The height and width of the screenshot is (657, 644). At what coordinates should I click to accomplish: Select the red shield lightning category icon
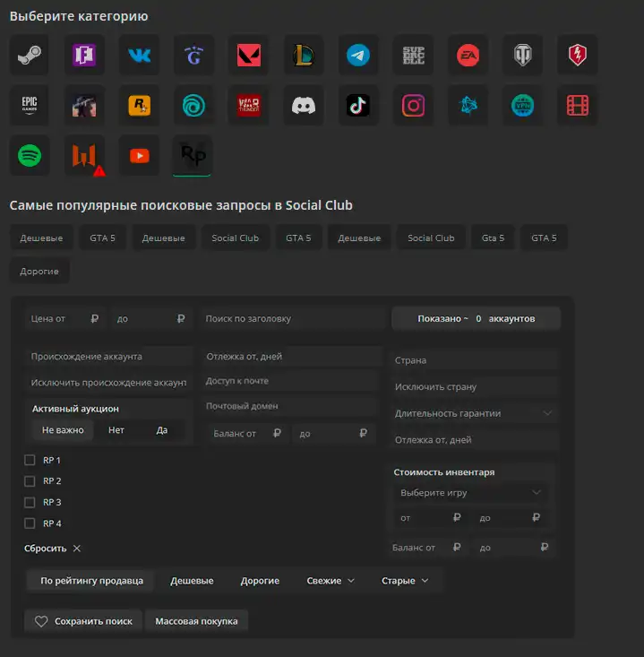(x=578, y=55)
